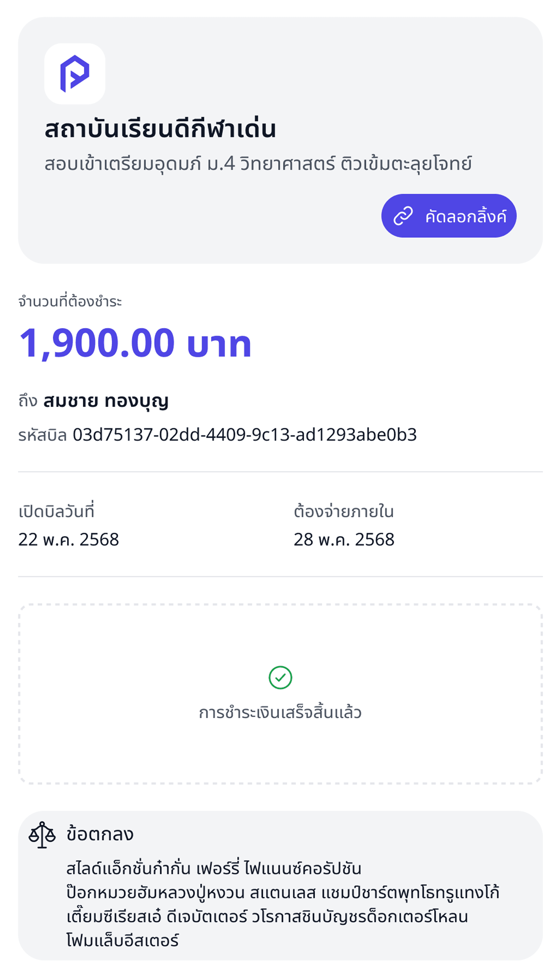Click the รหัสบิล label
Viewport: 560px width, 977px height.
point(43,435)
